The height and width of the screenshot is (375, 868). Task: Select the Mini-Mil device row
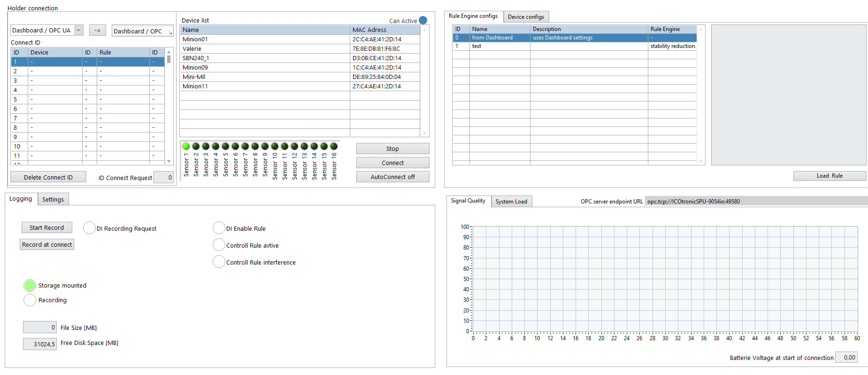pyautogui.click(x=300, y=77)
